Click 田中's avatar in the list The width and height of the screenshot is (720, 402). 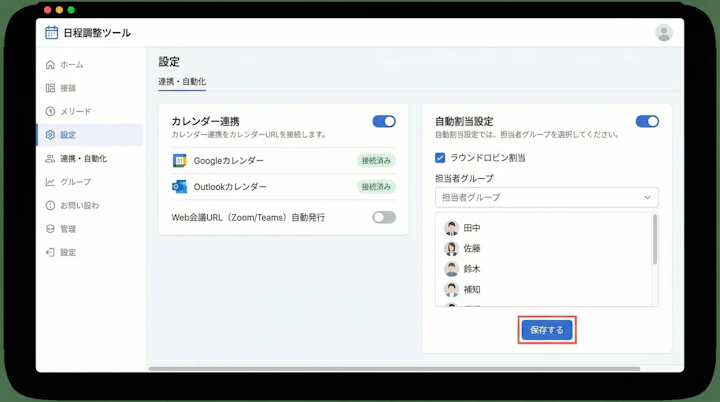click(x=451, y=228)
